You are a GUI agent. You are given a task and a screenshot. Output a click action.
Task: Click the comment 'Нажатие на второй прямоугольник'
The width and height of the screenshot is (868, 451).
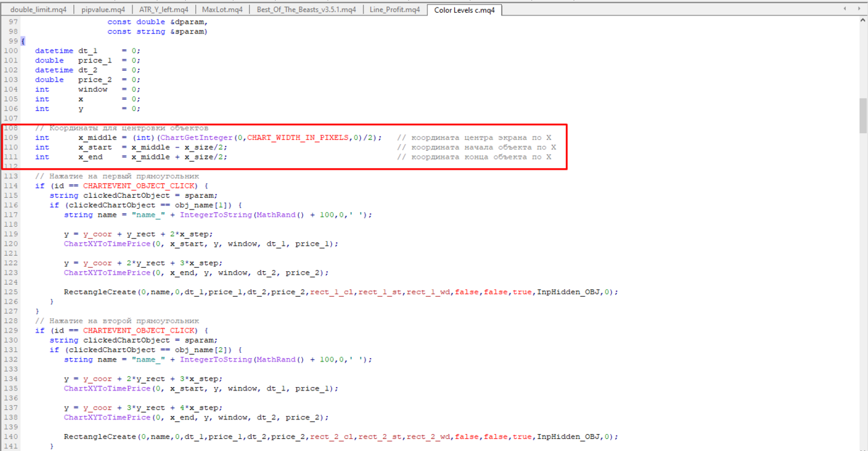(117, 321)
